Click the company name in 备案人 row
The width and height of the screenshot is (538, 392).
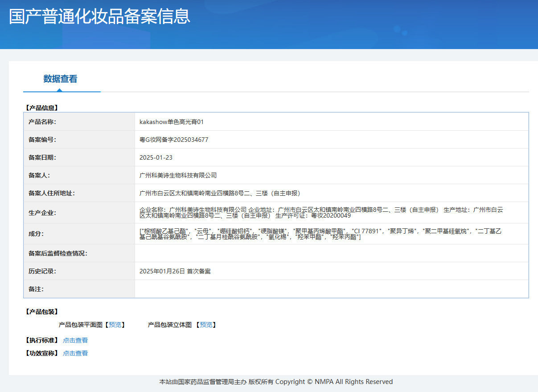178,175
